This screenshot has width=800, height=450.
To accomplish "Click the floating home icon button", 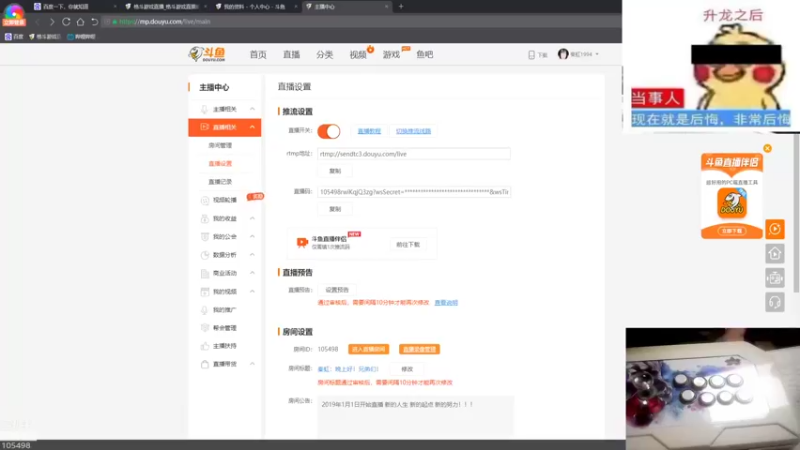I will click(x=774, y=254).
